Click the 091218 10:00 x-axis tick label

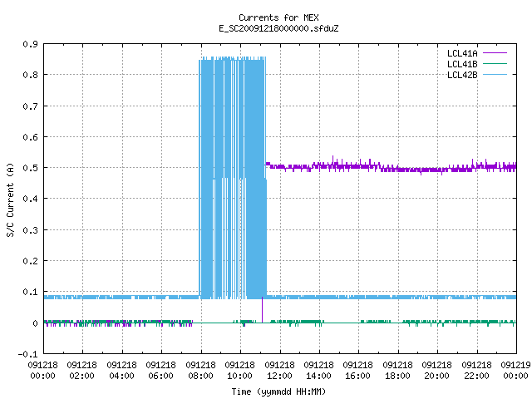pos(239,371)
